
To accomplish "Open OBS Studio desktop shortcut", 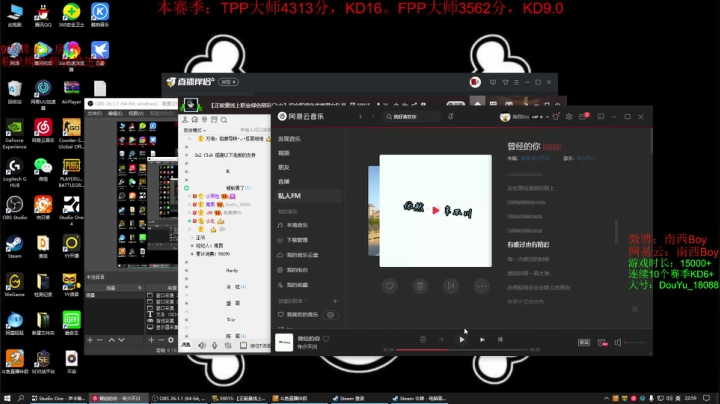I will [x=15, y=208].
